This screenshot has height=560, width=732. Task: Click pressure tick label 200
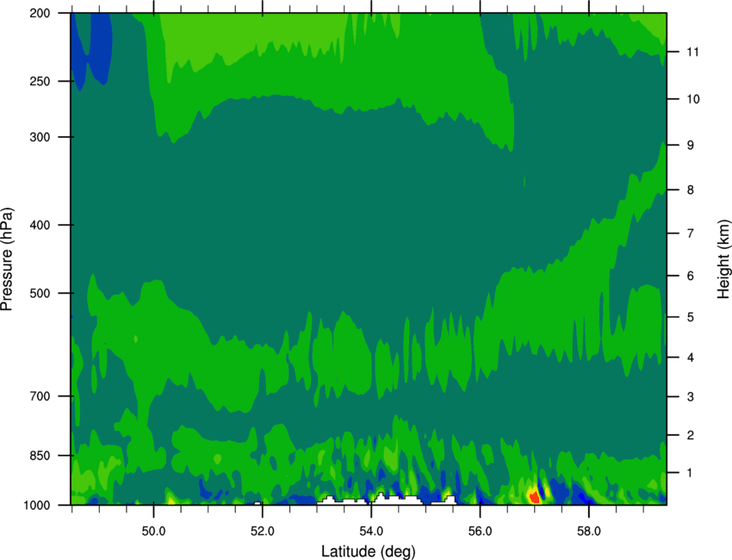tap(40, 13)
